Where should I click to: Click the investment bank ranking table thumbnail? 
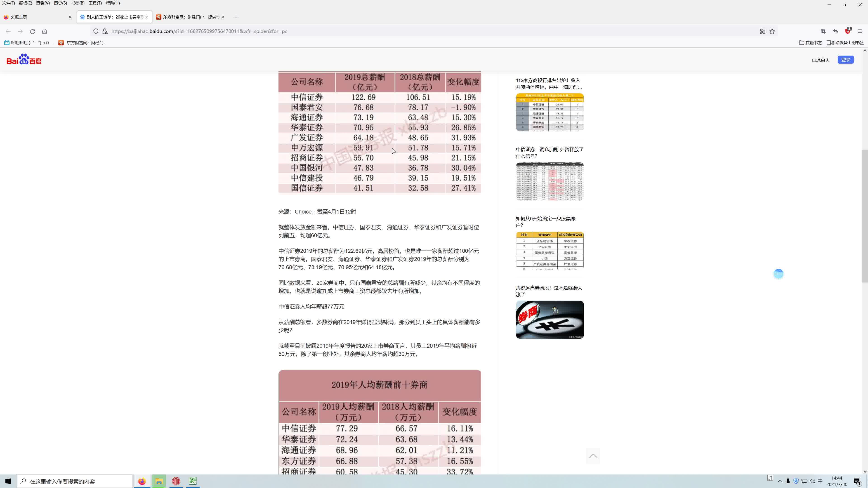point(550,112)
